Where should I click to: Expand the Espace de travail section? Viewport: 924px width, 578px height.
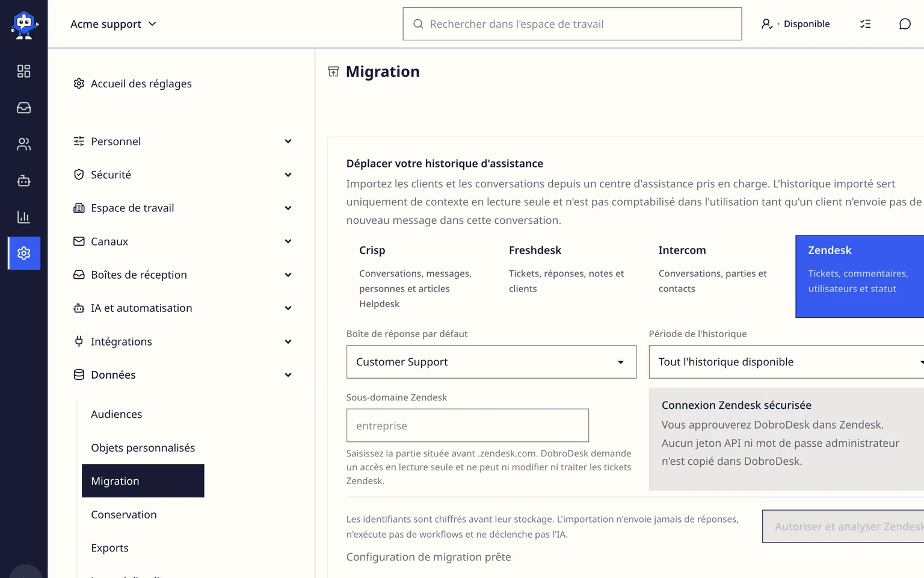[182, 208]
